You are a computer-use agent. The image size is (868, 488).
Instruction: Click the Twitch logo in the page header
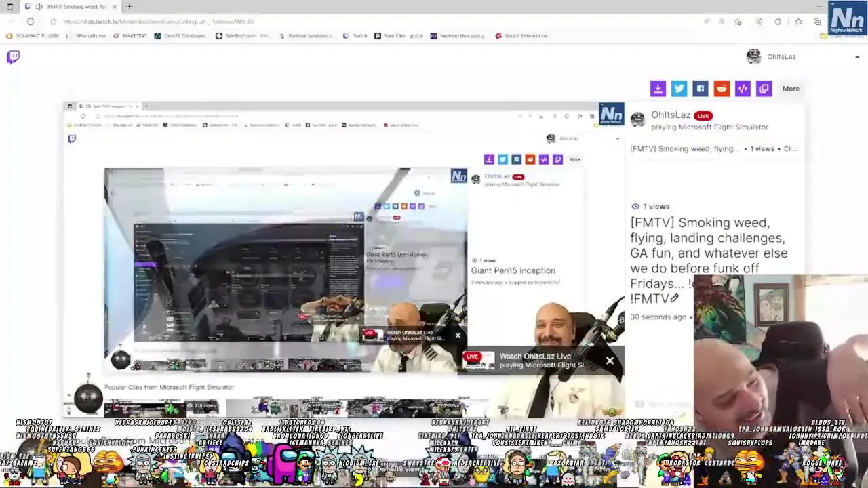tap(13, 57)
